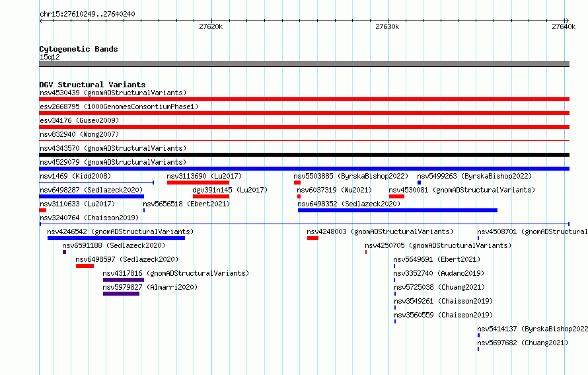Click the DGV Structural Variants track title
This screenshot has width=588, height=375.
92,85
